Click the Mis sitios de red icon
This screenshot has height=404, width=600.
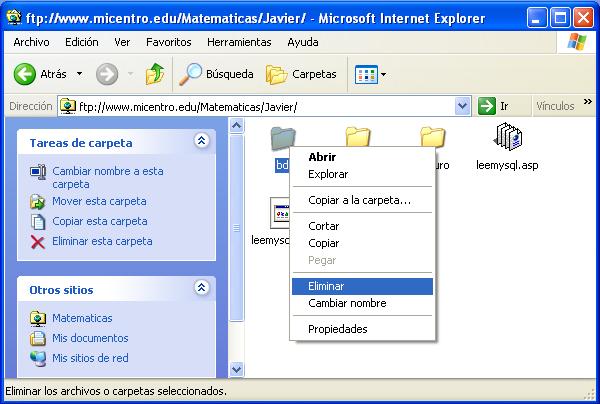tap(38, 358)
